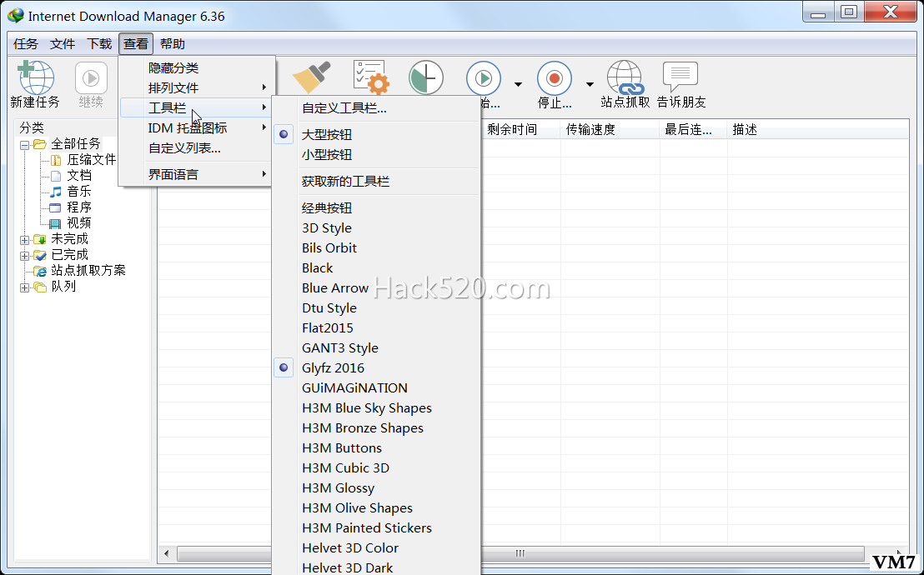Choose the GUiMAGiNATION toolbar skin
Viewport: 924px width, 575px height.
click(x=354, y=388)
